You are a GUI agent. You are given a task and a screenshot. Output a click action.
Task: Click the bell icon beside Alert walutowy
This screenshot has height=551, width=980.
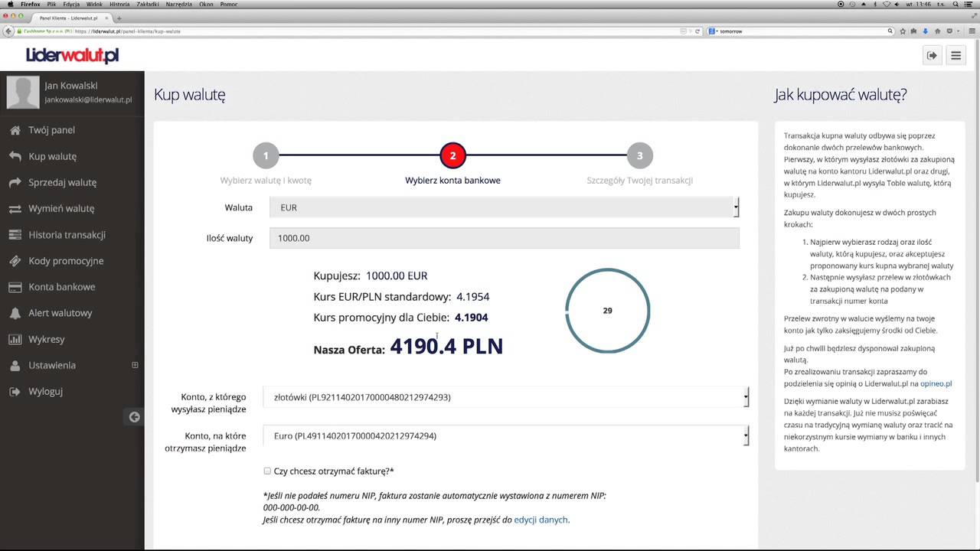coord(15,313)
